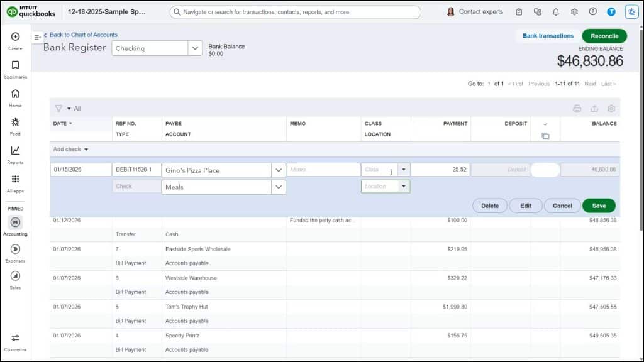
Task: Open All apps grid
Action: point(15,184)
